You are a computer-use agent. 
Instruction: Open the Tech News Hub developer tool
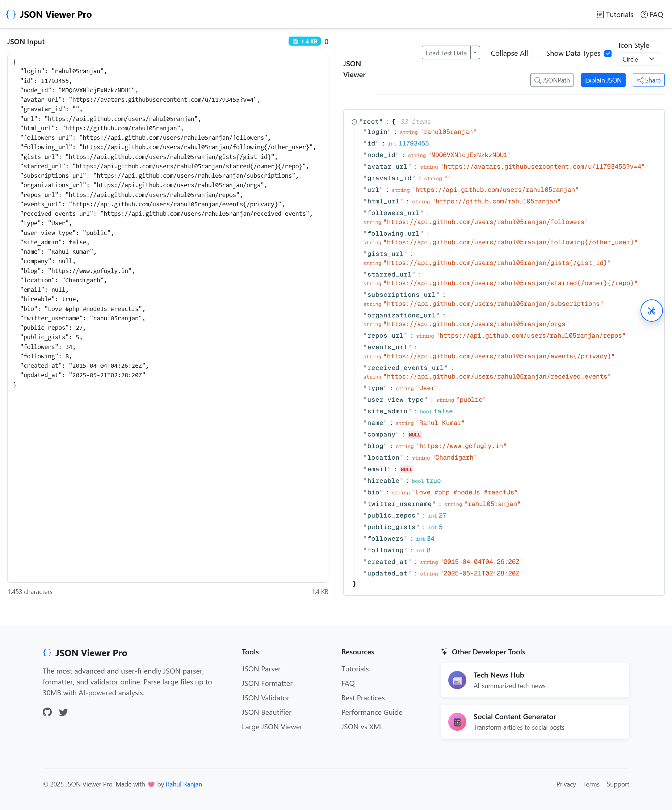click(534, 680)
